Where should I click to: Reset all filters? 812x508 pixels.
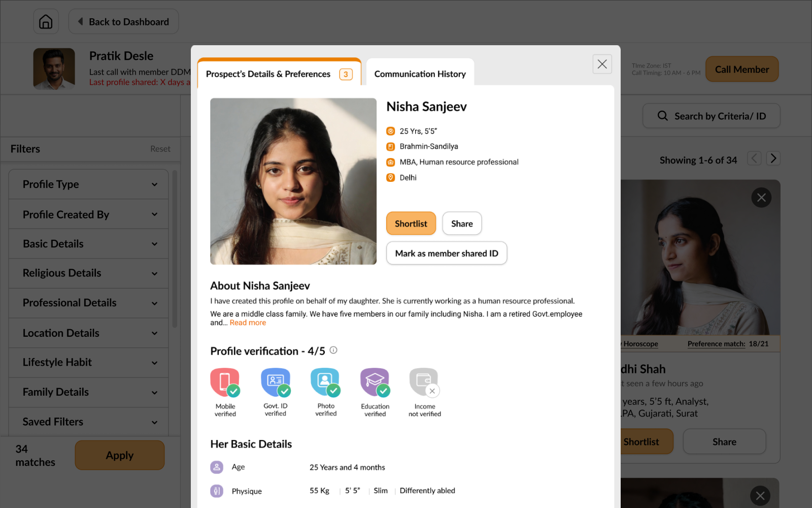160,149
